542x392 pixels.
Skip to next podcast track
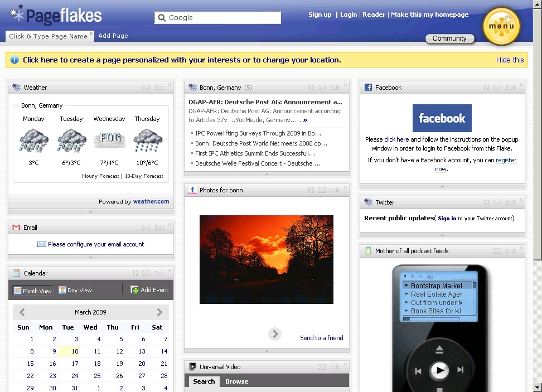[460, 370]
